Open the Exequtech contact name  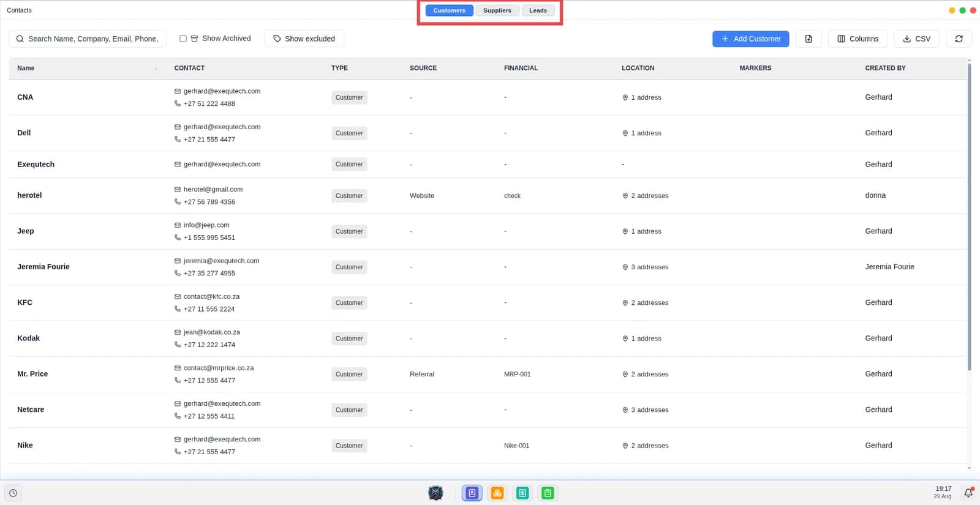coord(36,164)
